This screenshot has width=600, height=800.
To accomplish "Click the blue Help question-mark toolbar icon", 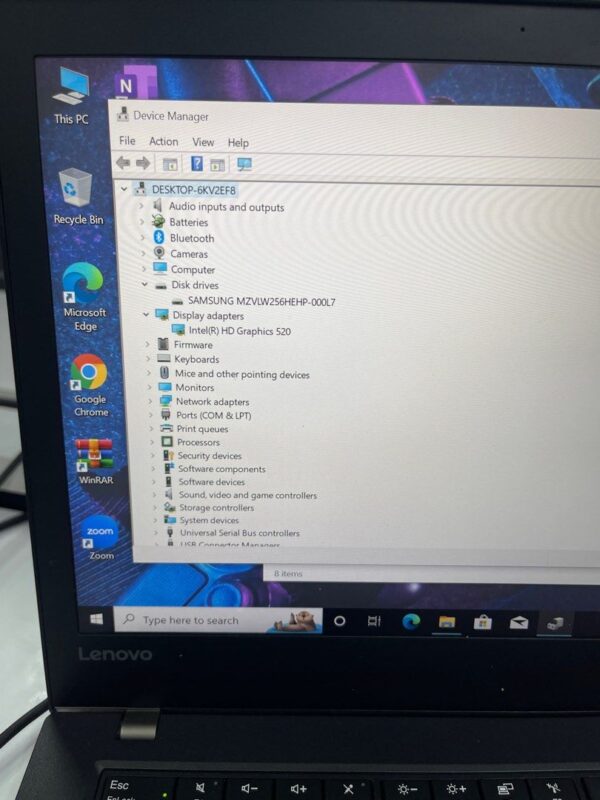I will click(x=196, y=164).
